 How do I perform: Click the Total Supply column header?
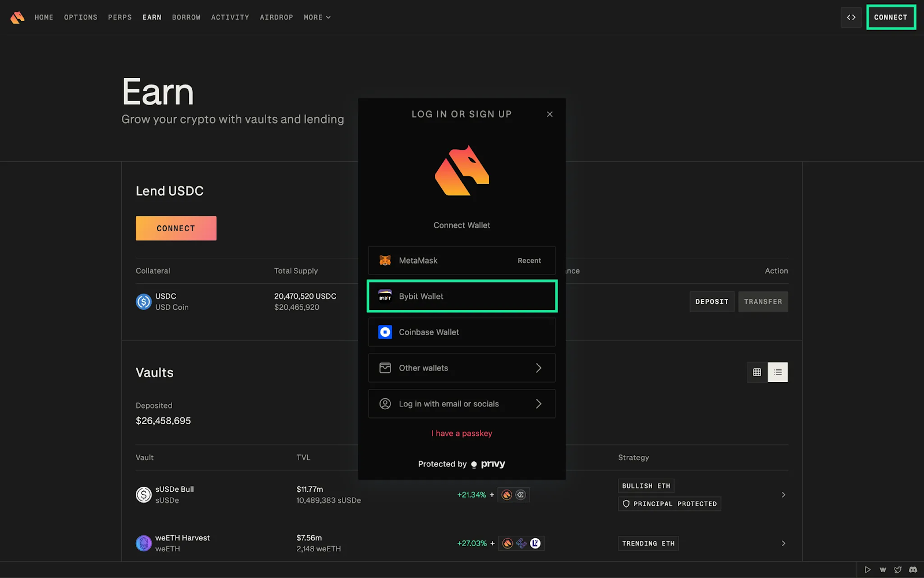pos(296,271)
